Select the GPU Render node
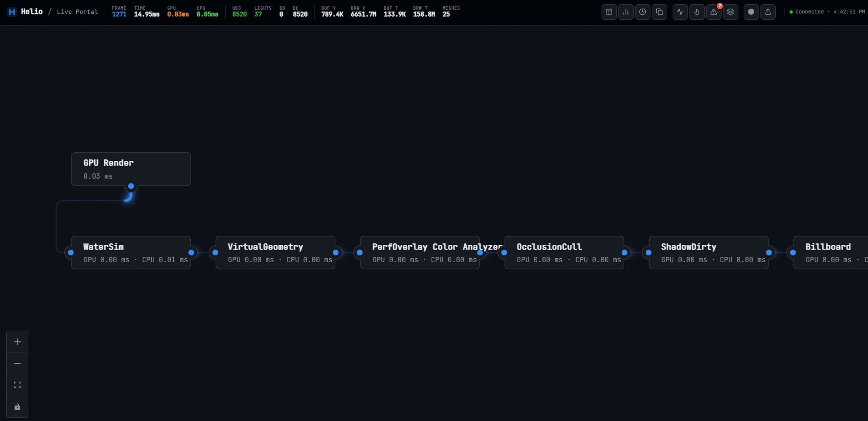This screenshot has width=868, height=421. pyautogui.click(x=131, y=169)
